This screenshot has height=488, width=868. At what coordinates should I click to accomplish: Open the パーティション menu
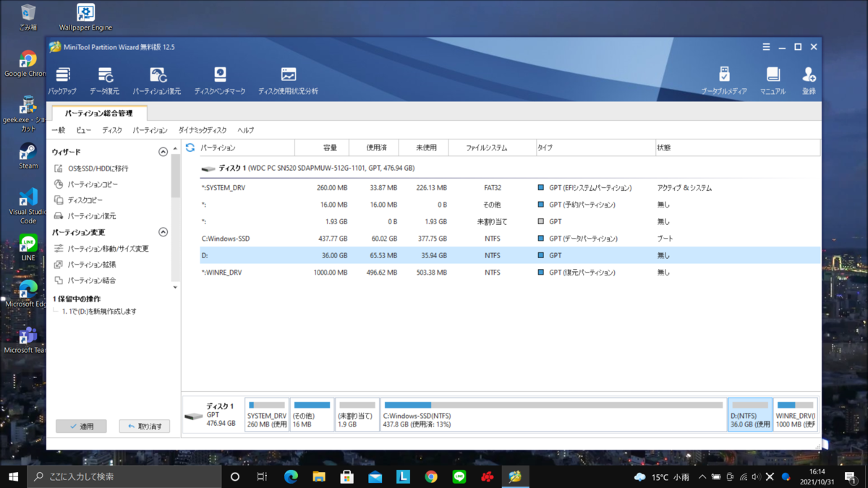tap(150, 130)
